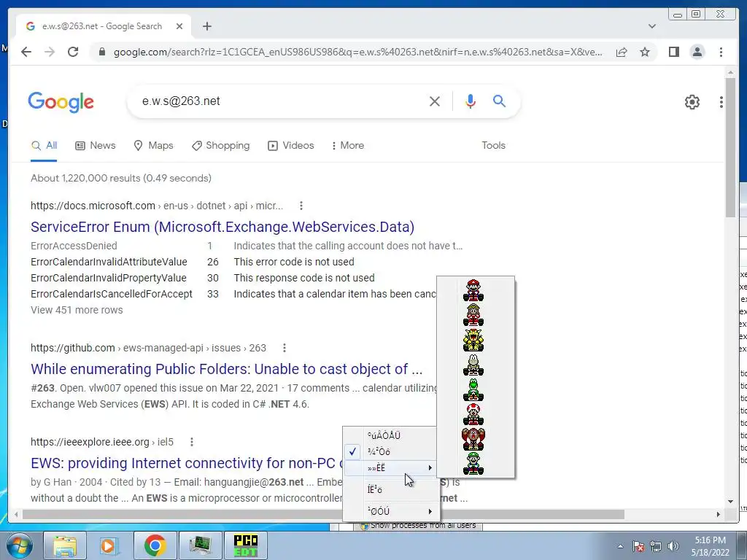Choose the Luigi kart character icon
Image resolution: width=747 pixels, height=560 pixels.
(x=473, y=464)
